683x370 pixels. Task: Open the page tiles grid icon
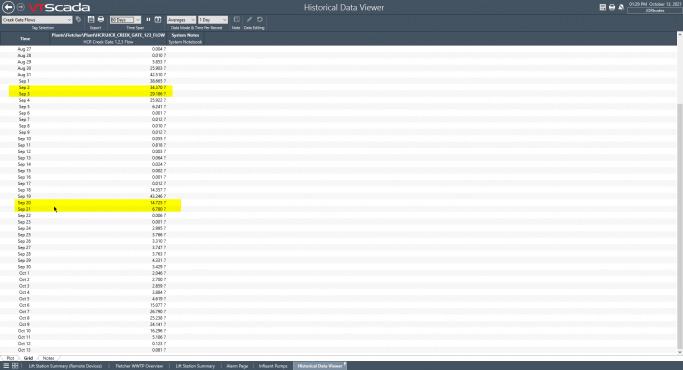point(15,366)
